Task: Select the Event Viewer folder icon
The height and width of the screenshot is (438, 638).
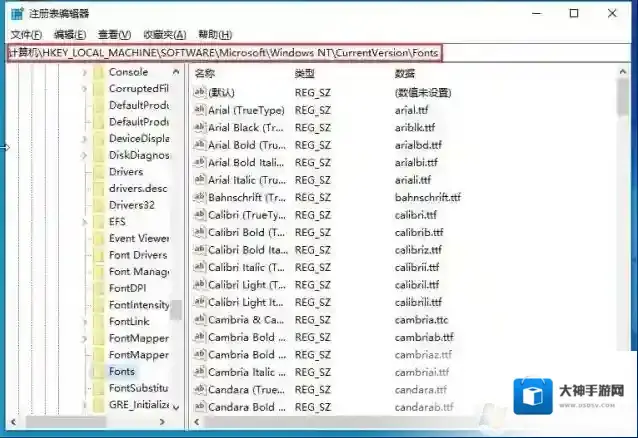Action: tap(99, 239)
